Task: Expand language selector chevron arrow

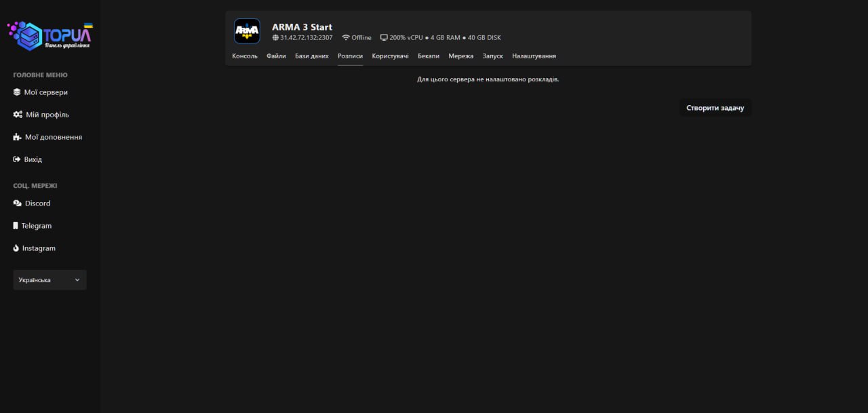Action: click(x=77, y=280)
